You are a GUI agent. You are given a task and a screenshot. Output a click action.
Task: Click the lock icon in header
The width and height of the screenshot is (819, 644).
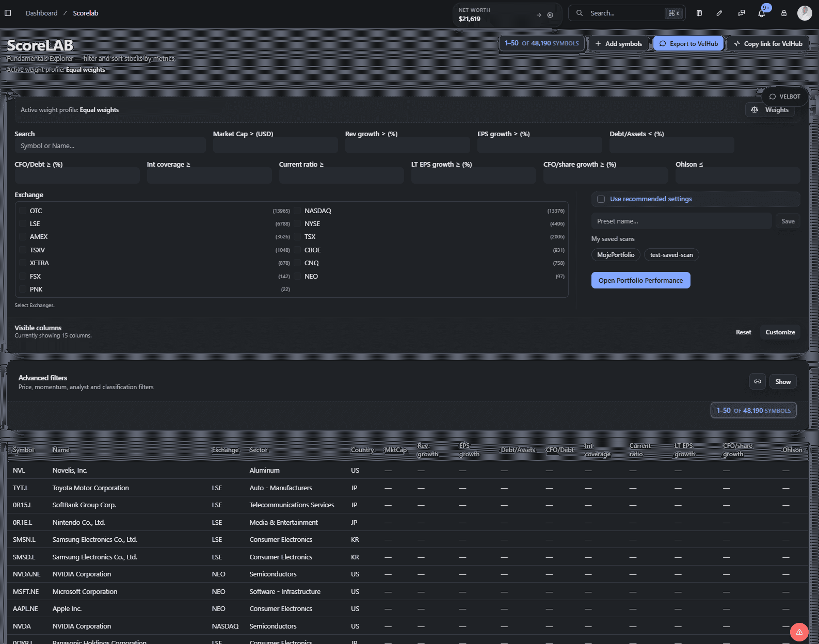coord(784,13)
